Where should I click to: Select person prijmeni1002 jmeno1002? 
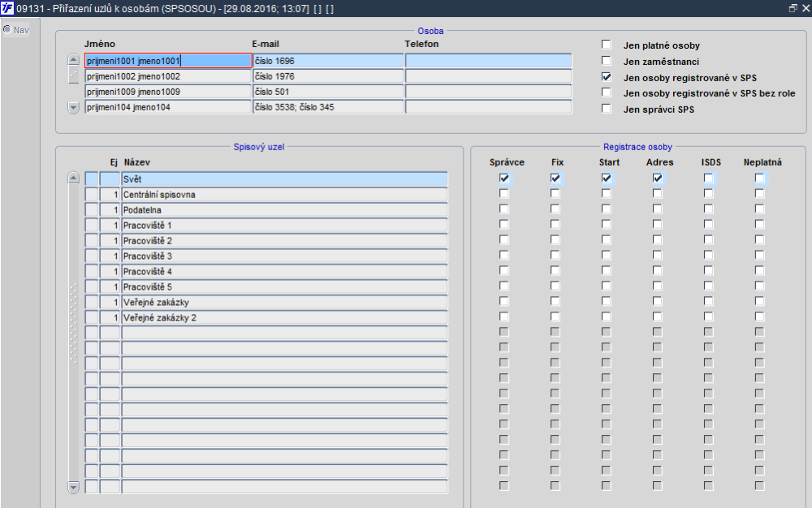[168, 76]
